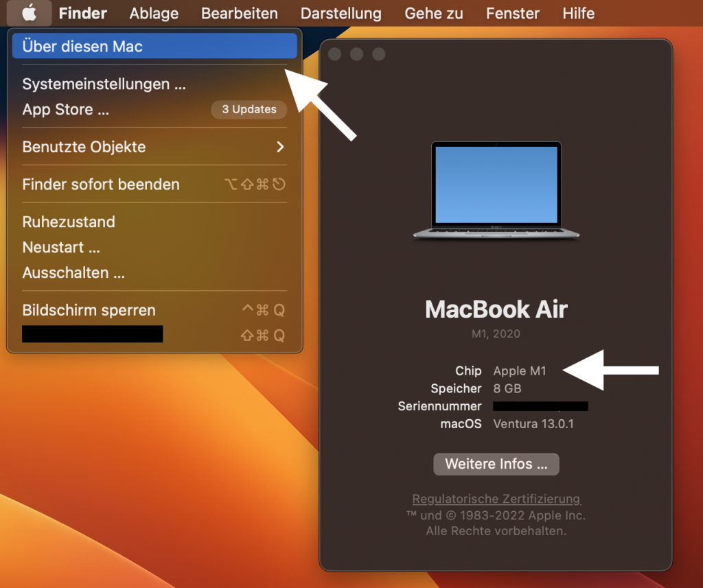Image resolution: width=703 pixels, height=588 pixels.
Task: Close the Über diesen Mac window
Action: pyautogui.click(x=334, y=54)
